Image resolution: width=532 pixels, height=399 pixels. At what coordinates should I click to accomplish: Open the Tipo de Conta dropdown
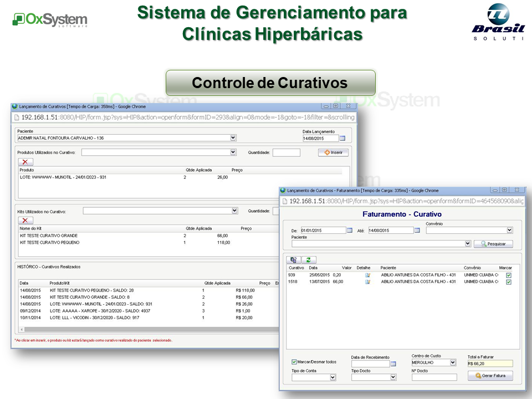332,377
